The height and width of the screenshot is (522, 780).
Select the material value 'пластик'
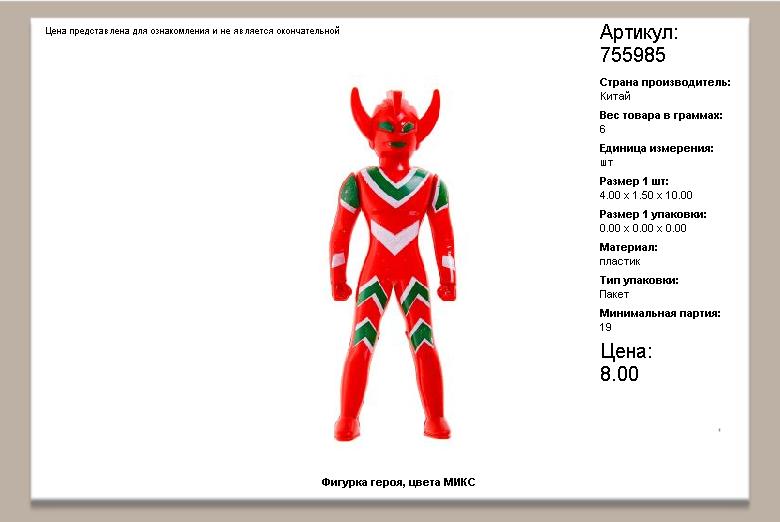(620, 261)
